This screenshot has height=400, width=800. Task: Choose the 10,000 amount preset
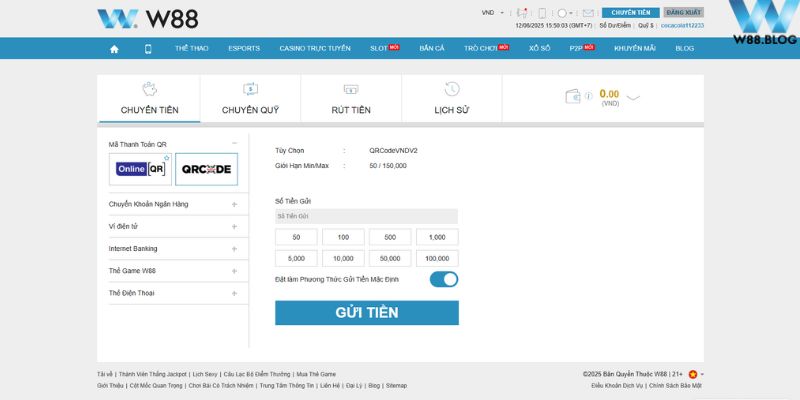click(343, 259)
